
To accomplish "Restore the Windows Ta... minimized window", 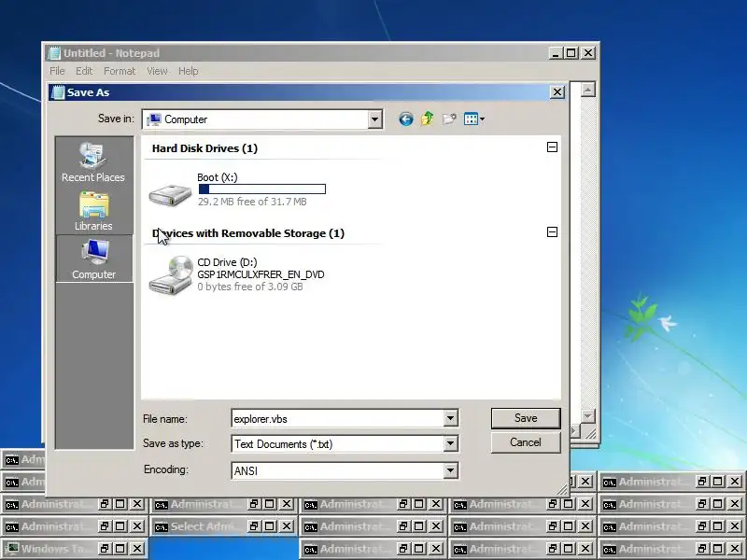I will click(105, 549).
